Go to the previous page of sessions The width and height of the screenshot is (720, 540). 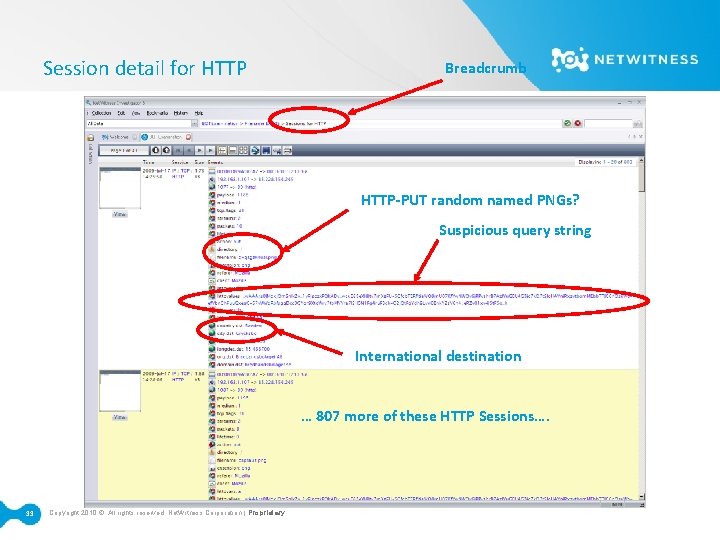[188, 150]
